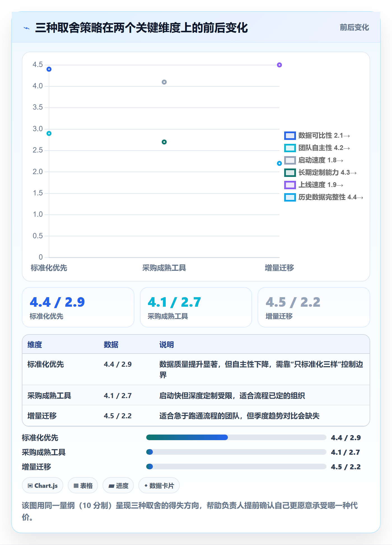Click the lightning icon beside the title

(27, 28)
